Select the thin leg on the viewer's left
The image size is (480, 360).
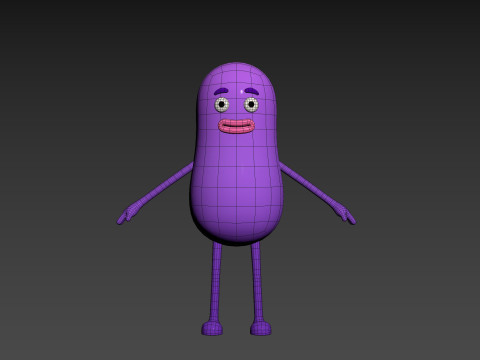pos(216,282)
